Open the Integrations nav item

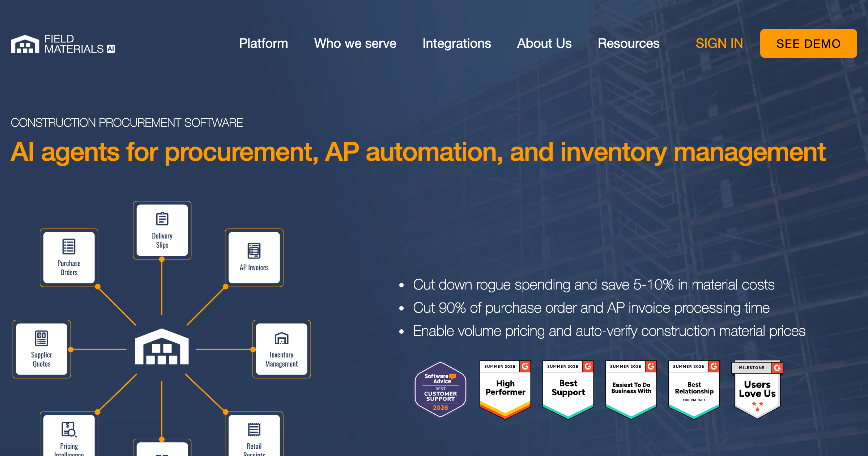456,43
